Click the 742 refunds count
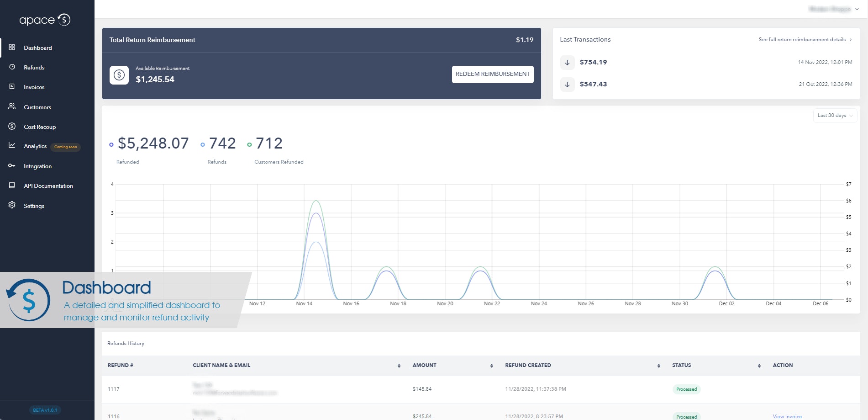The width and height of the screenshot is (868, 420). pyautogui.click(x=222, y=144)
